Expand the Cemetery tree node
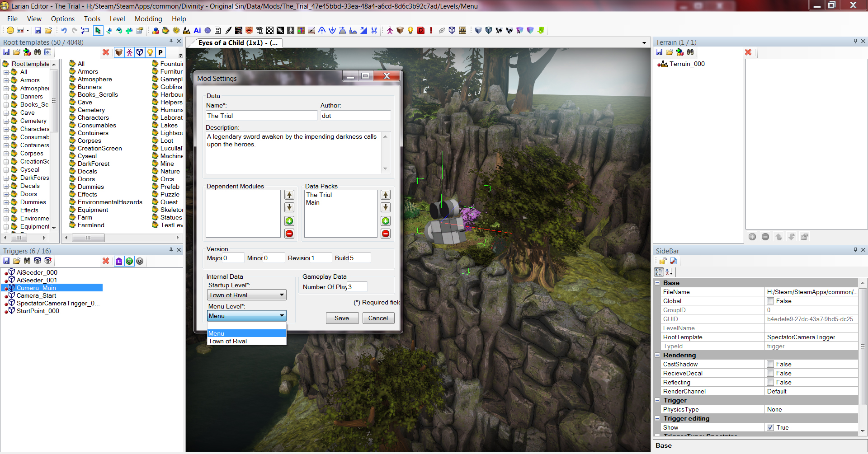This screenshot has width=868, height=454. pos(6,121)
